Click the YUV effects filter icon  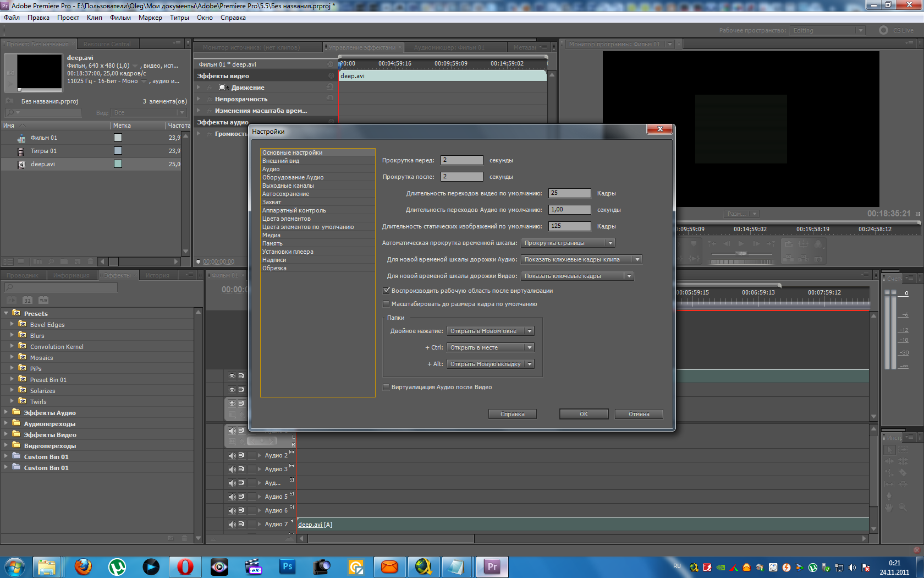pos(43,300)
